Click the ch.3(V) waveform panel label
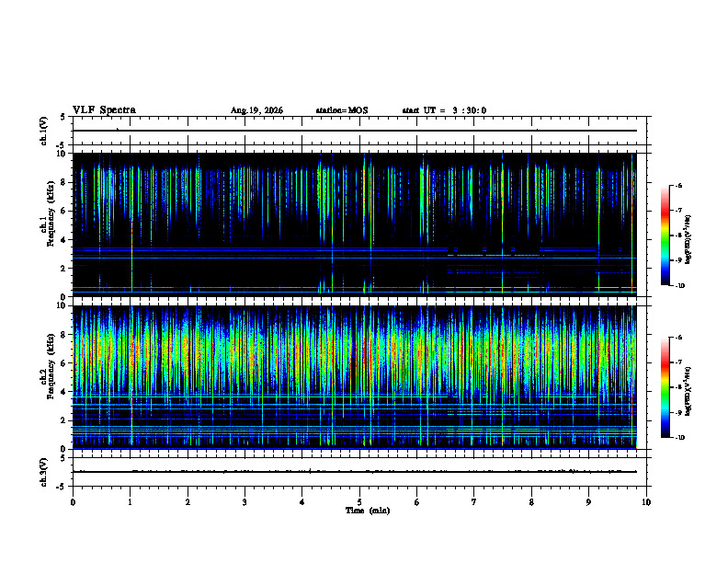The width and height of the screenshot is (728, 563). click(43, 472)
